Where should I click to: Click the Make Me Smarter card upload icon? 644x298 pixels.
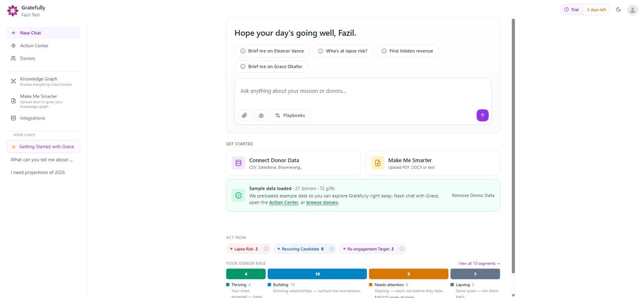tap(378, 163)
